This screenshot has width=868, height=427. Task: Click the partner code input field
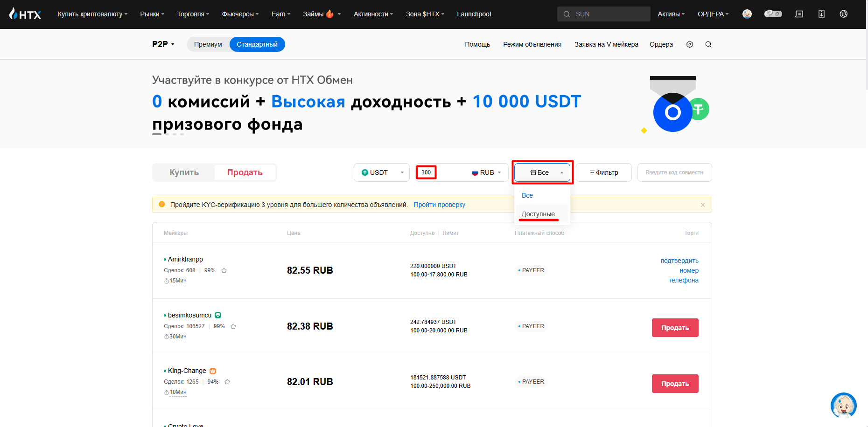[675, 172]
